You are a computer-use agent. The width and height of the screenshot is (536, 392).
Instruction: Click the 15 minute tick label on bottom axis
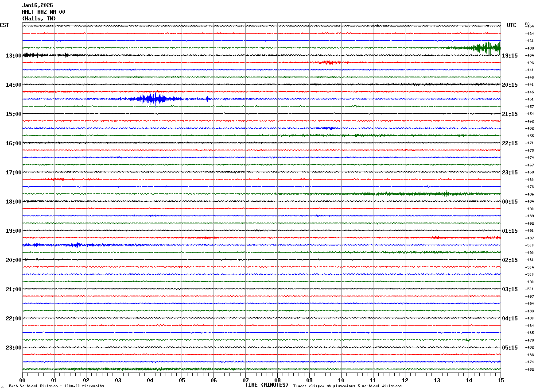click(500, 380)
